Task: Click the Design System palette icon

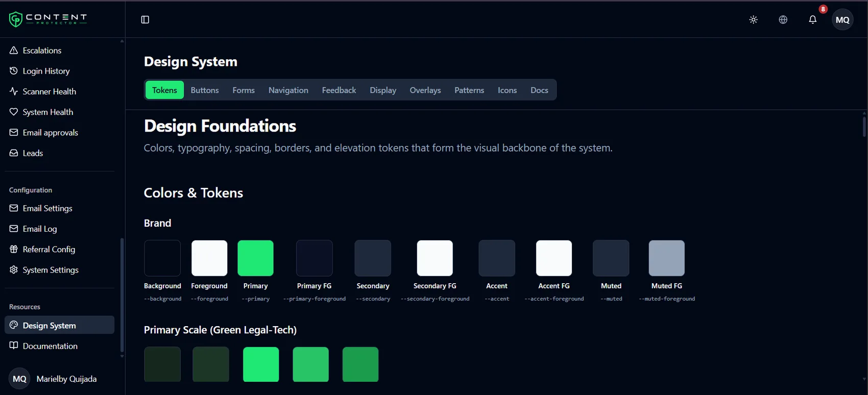Action: pos(14,325)
